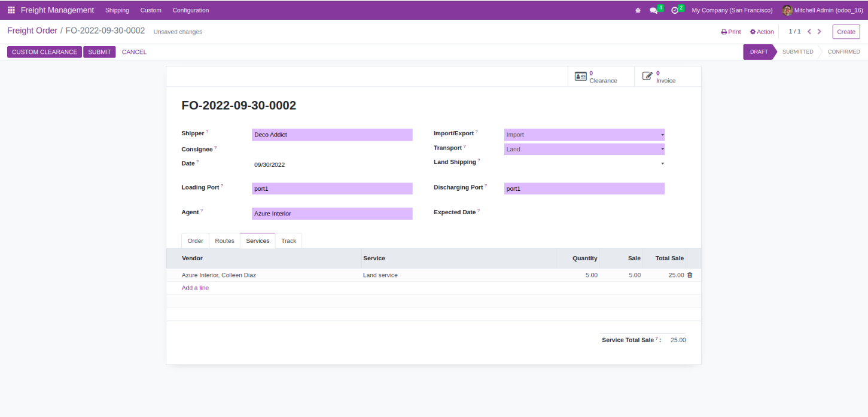Viewport: 868px width, 417px height.
Task: Click the debug bug icon
Action: pyautogui.click(x=638, y=10)
